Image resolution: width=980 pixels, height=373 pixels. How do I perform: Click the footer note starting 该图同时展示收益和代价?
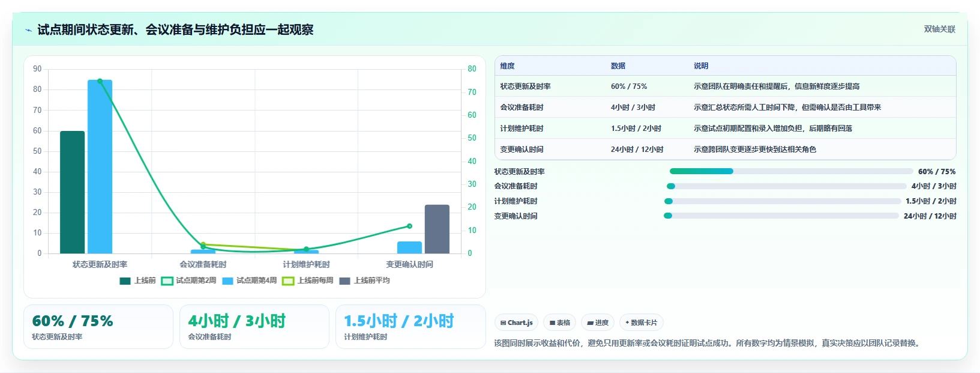click(708, 344)
